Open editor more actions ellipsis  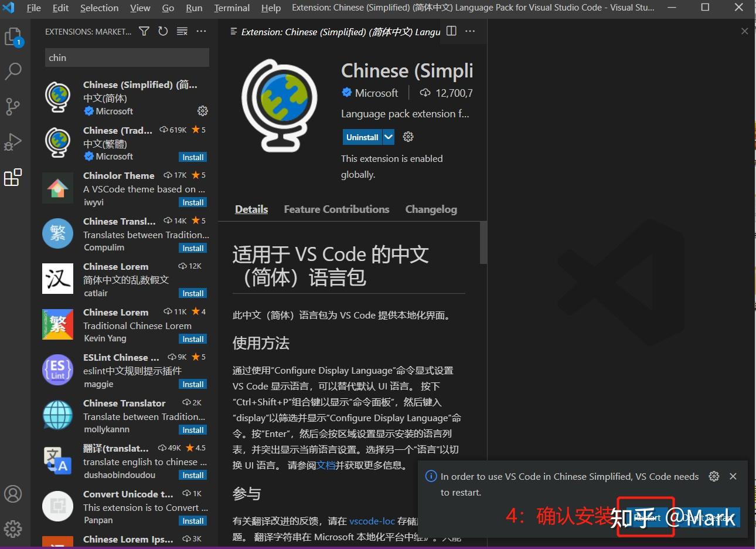click(470, 31)
